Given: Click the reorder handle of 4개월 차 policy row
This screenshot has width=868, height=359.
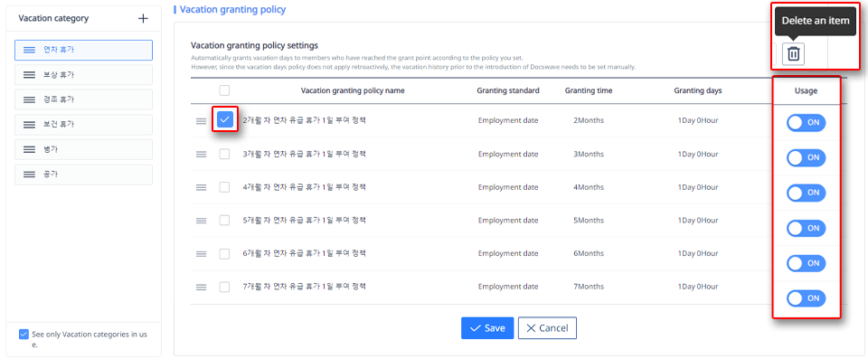Looking at the screenshot, I should [x=201, y=188].
